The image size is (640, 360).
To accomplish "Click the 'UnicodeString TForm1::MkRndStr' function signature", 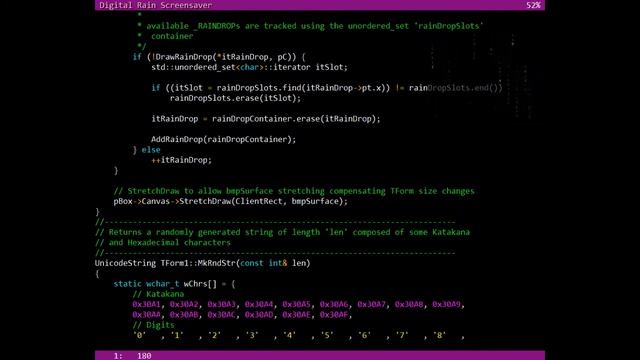I will coord(202,263).
